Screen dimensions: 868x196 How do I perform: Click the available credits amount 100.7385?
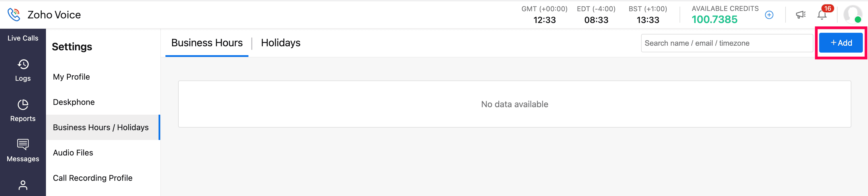(x=714, y=20)
